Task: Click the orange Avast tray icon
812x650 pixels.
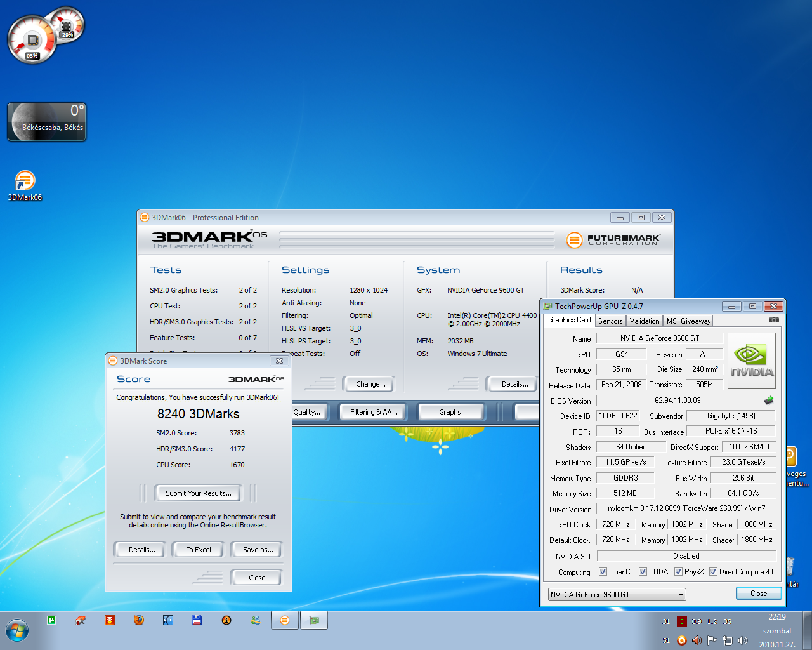Action: pos(681,640)
